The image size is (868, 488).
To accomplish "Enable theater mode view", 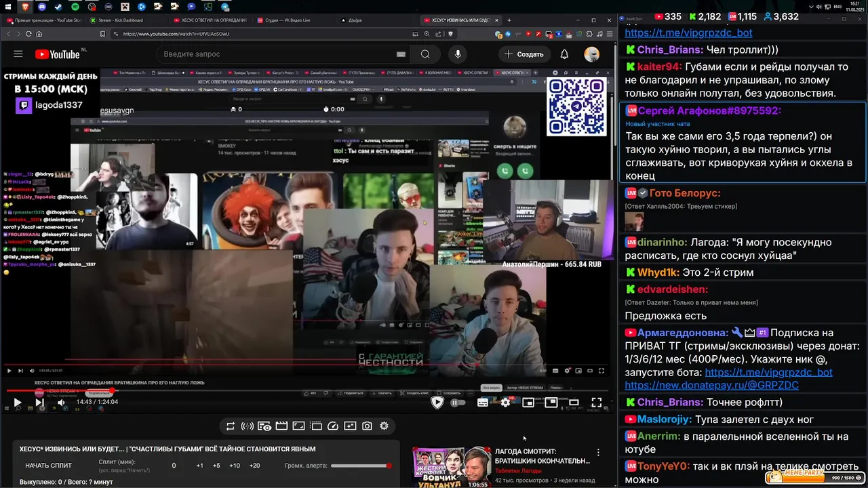I will pos(574,403).
